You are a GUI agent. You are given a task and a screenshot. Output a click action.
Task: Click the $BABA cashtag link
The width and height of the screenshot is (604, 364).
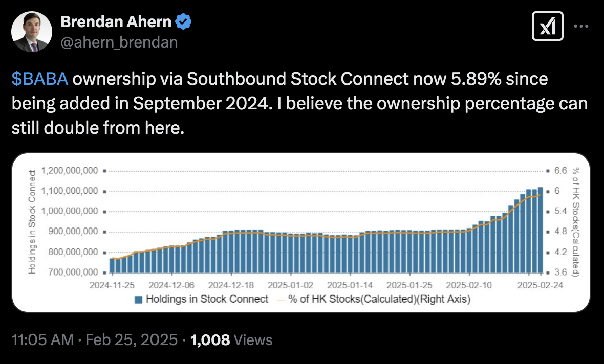[40, 79]
